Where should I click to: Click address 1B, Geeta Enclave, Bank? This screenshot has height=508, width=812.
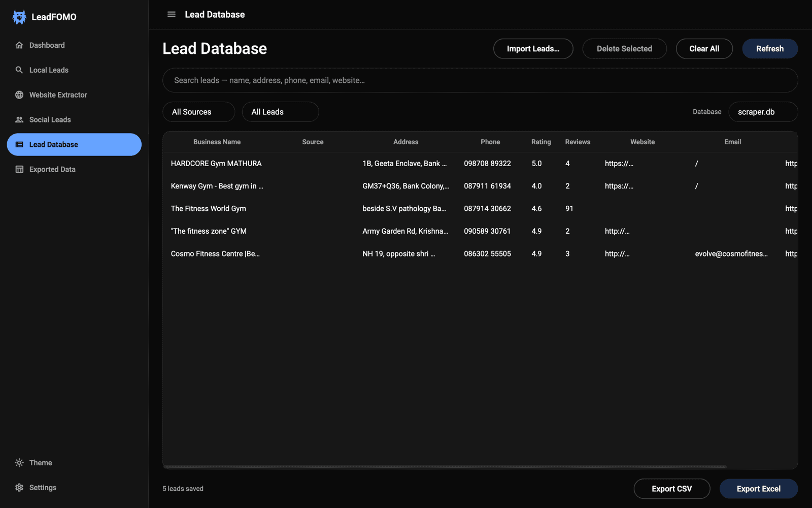point(404,164)
